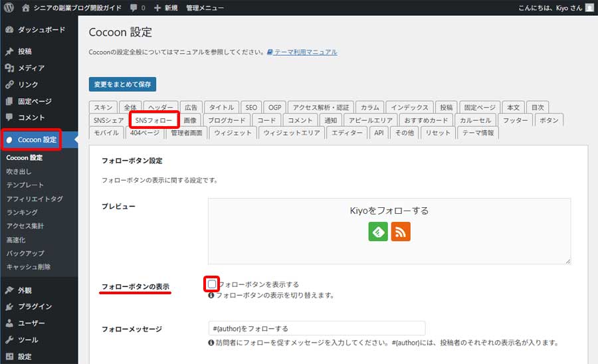Open アフィリエイトタグ submenu item
Image resolution: width=598 pixels, height=364 pixels.
pos(35,199)
